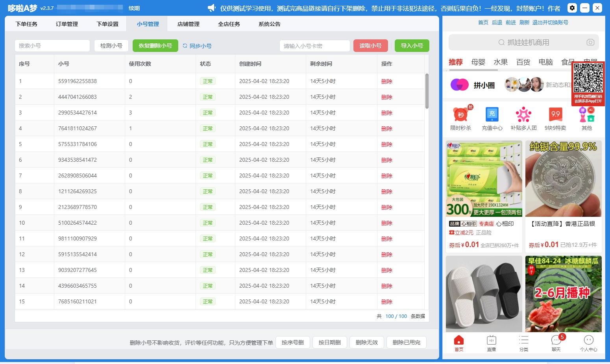Viewport: 610px width, 364px height.
Task: Open 补贴多人团 group icon
Action: 523,115
